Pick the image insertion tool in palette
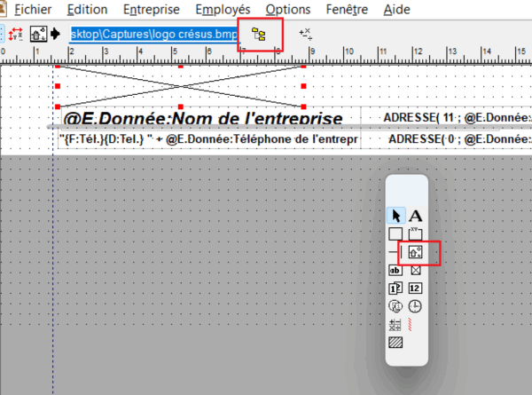This screenshot has width=532, height=395. click(x=415, y=253)
